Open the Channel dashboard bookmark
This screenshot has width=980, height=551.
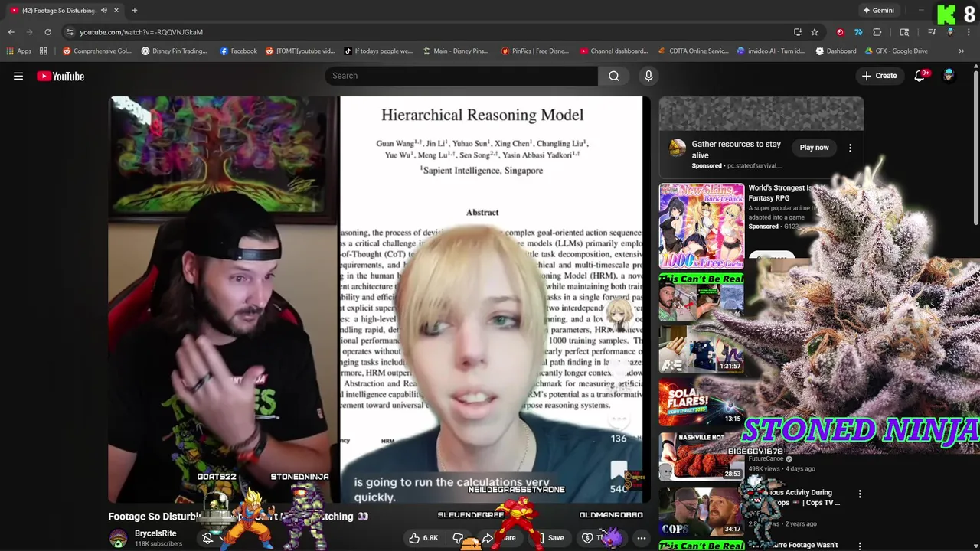click(x=614, y=51)
